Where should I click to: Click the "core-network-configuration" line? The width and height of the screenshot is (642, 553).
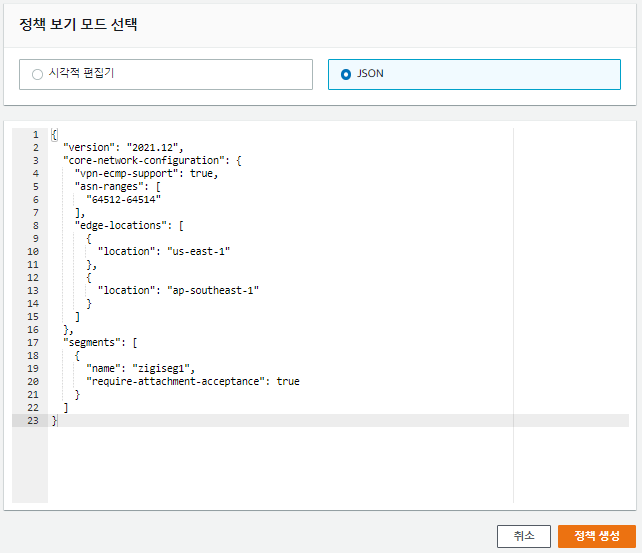pyautogui.click(x=152, y=160)
